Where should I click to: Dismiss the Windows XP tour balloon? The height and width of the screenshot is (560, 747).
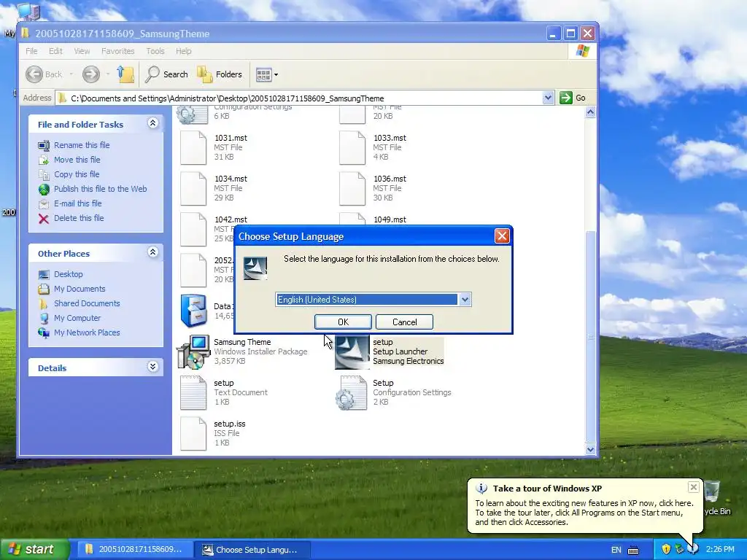pyautogui.click(x=694, y=486)
